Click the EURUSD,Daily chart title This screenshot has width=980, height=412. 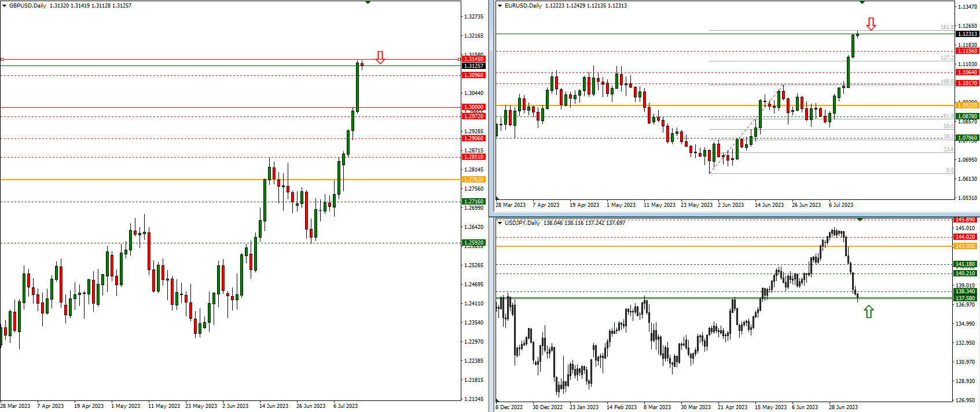tap(523, 6)
